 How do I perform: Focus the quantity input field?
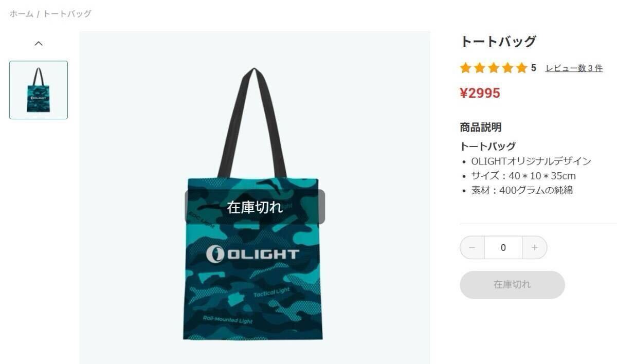click(503, 248)
